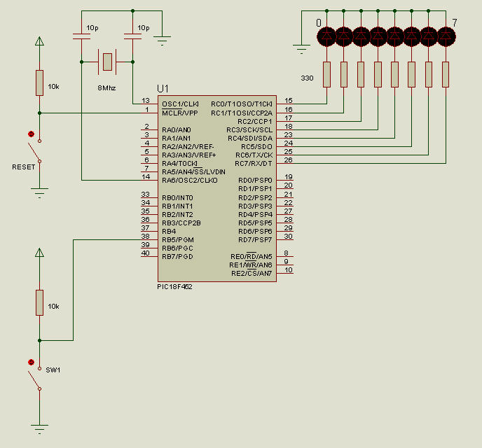This screenshot has height=448, width=482.
Task: Select the PIC18F452 chip body
Action: (x=217, y=188)
